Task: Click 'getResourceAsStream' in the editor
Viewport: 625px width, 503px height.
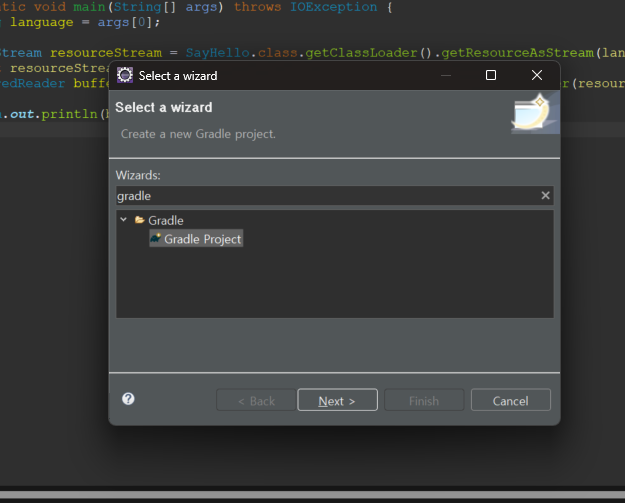Action: point(517,53)
